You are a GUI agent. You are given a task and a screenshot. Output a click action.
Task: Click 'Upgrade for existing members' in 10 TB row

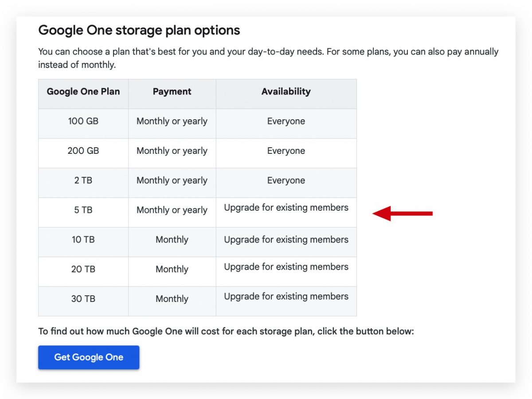pyautogui.click(x=286, y=240)
